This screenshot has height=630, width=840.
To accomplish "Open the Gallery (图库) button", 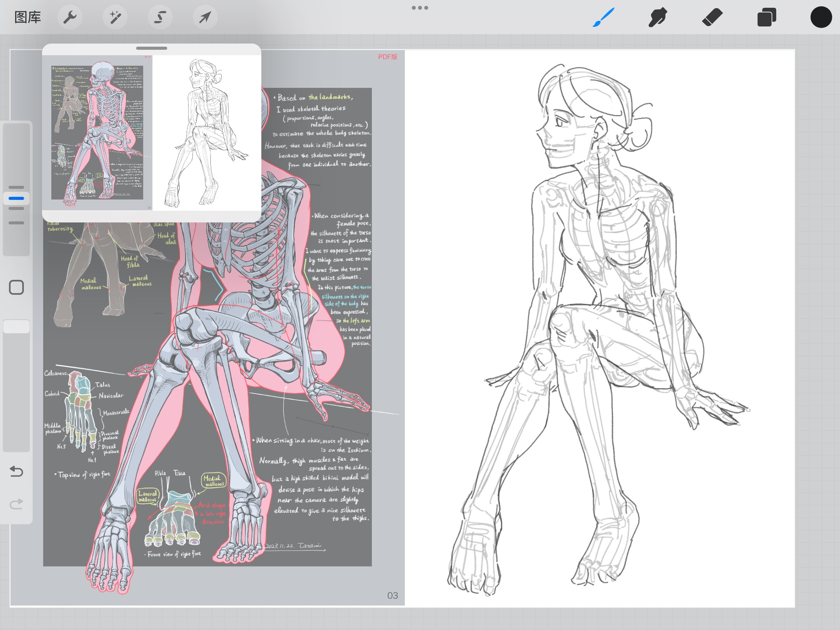I will coord(28,17).
